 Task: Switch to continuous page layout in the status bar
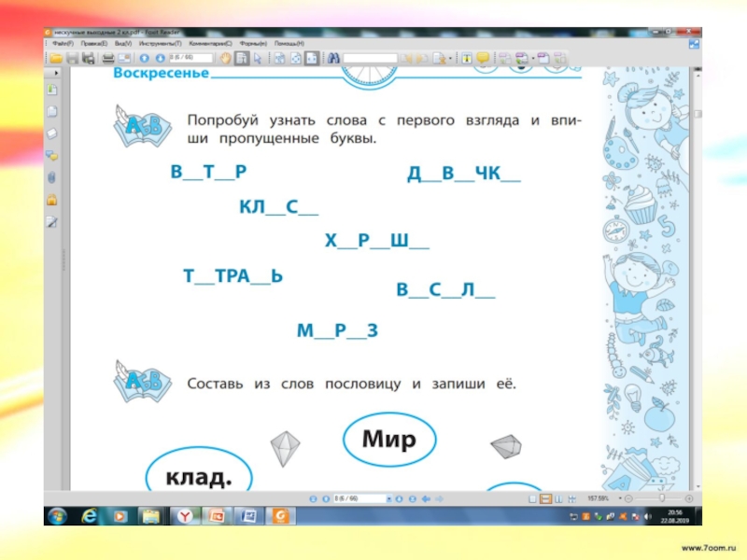pos(546,499)
